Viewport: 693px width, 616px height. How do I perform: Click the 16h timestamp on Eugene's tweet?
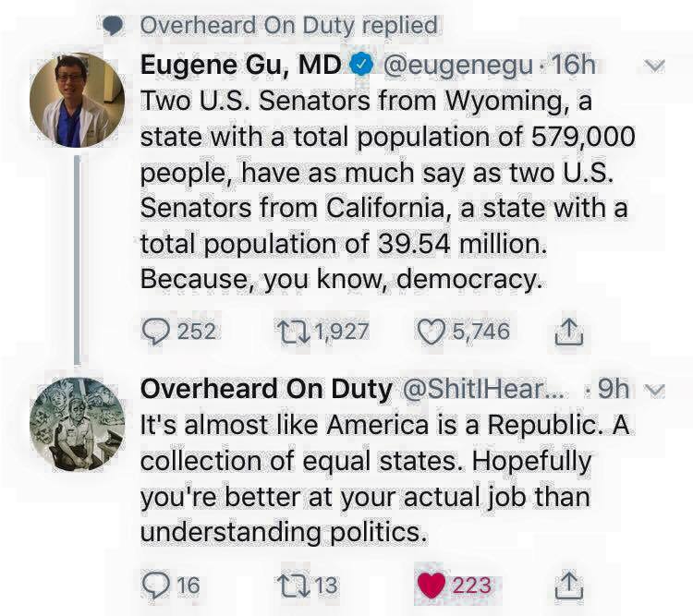572,65
